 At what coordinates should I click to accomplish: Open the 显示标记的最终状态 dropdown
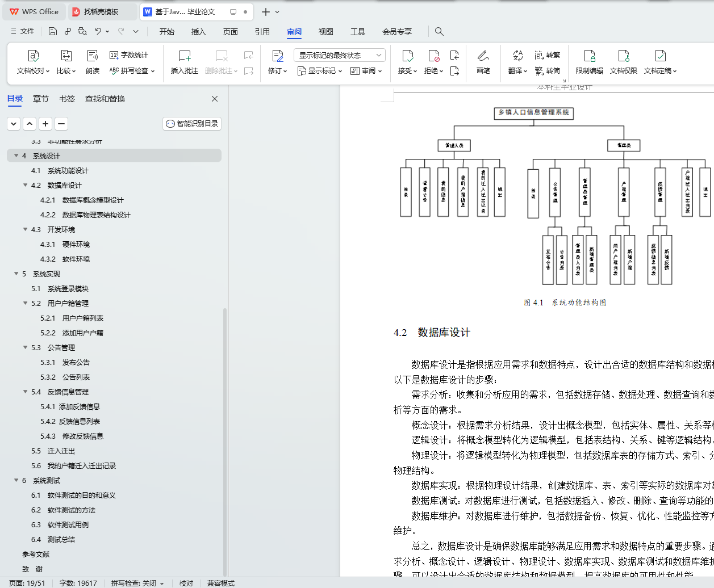coord(340,55)
